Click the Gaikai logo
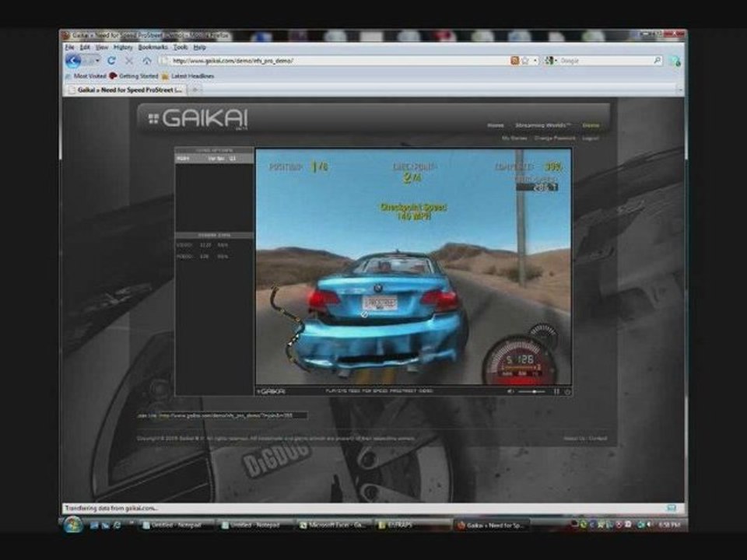 click(198, 118)
